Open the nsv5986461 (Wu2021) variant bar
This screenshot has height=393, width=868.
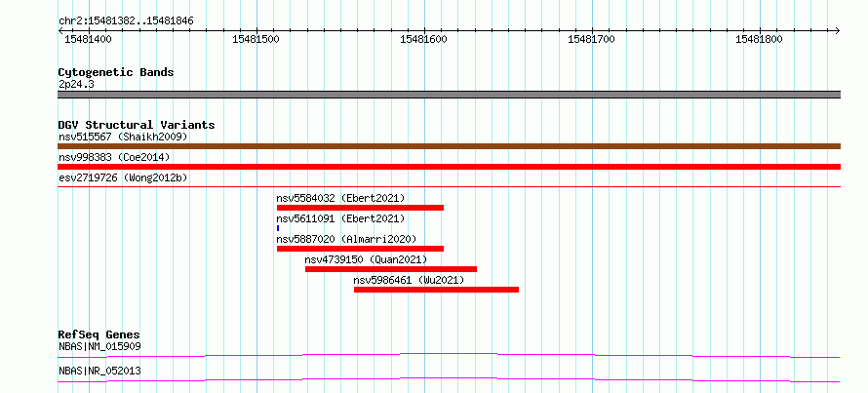click(x=436, y=290)
